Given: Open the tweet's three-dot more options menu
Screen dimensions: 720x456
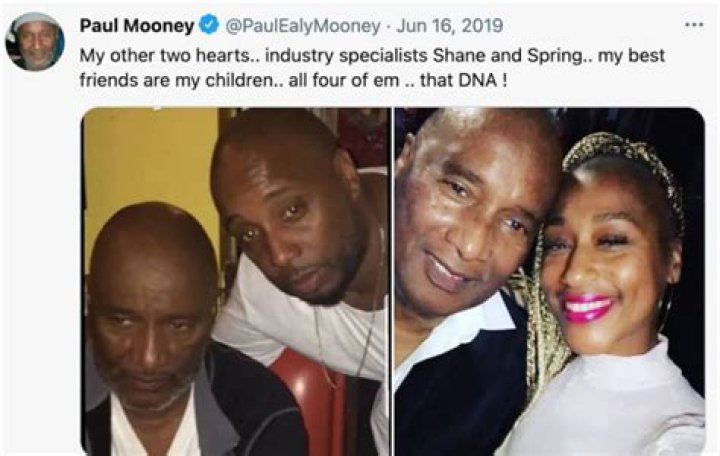Looking at the screenshot, I should coord(693,23).
